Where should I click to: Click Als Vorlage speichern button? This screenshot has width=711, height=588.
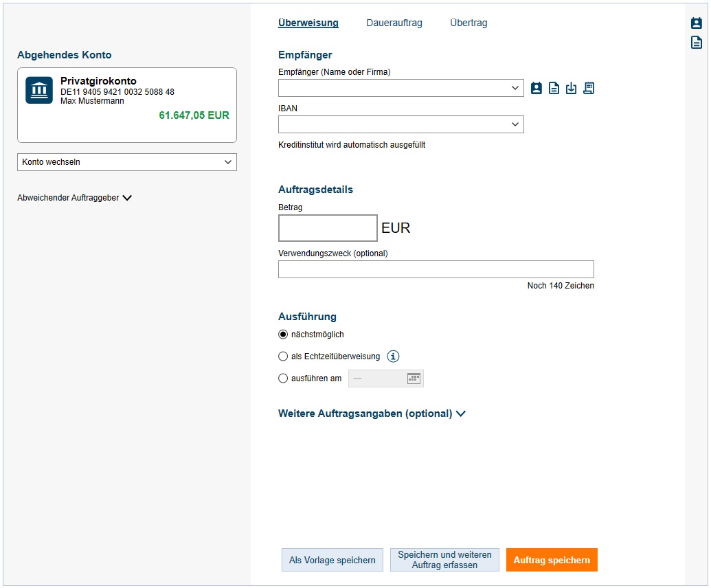(332, 560)
